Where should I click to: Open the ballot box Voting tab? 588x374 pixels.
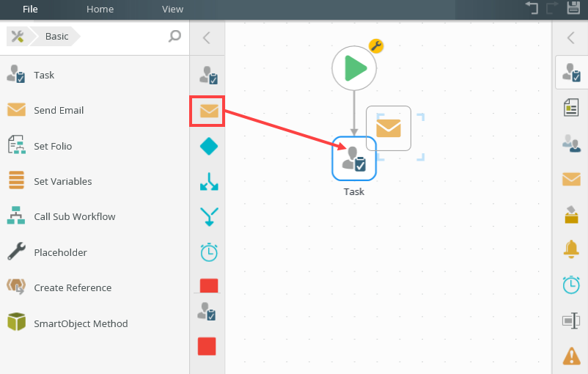[571, 214]
